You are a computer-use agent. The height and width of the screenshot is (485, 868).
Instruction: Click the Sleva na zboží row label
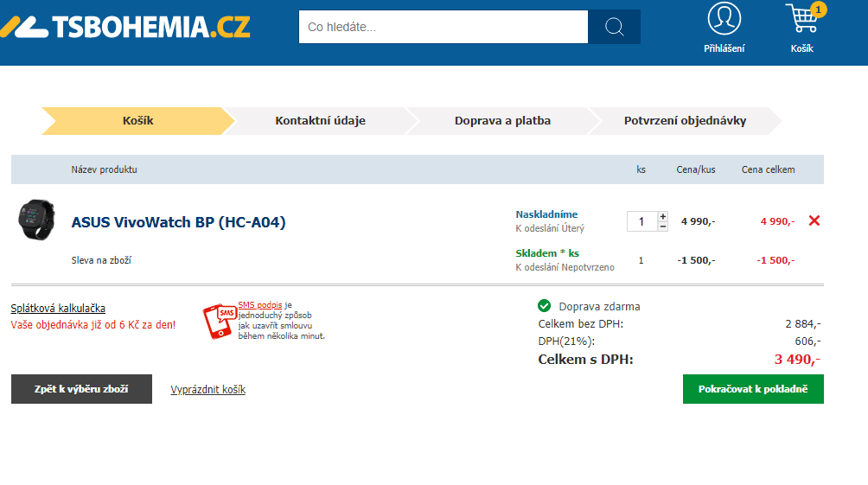(x=101, y=260)
